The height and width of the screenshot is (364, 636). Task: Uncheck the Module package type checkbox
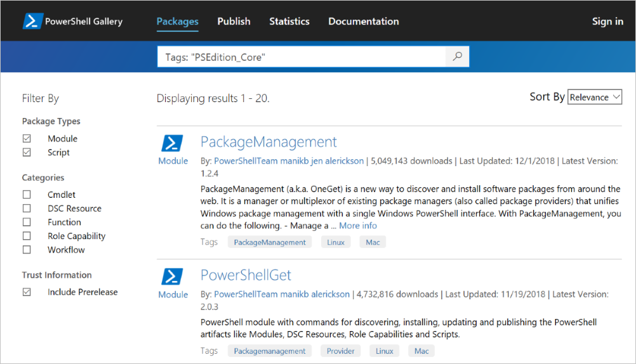coord(27,139)
